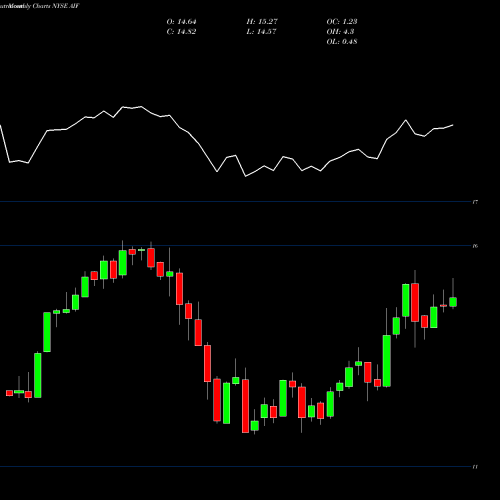Click the last green candlestick on the chart
500x500 pixels.
coord(453,302)
